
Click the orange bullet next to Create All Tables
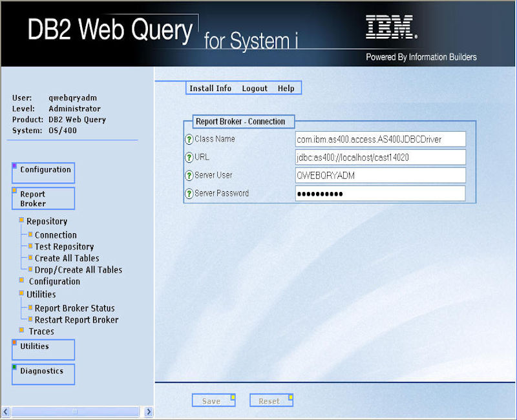click(30, 257)
